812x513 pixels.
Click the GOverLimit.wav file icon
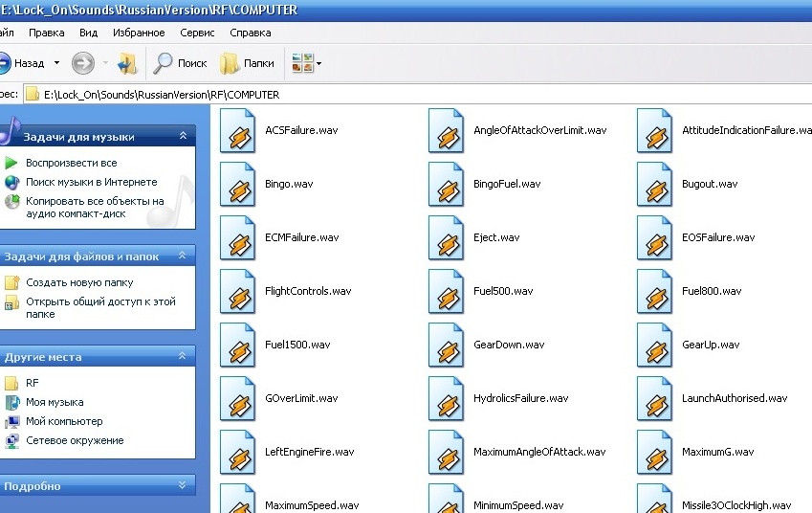(x=238, y=398)
